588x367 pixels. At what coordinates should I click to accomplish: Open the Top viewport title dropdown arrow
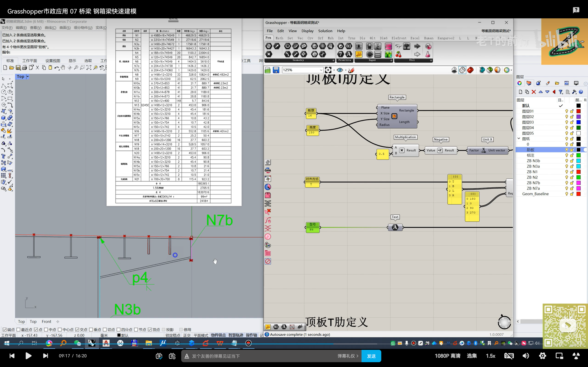coord(28,76)
